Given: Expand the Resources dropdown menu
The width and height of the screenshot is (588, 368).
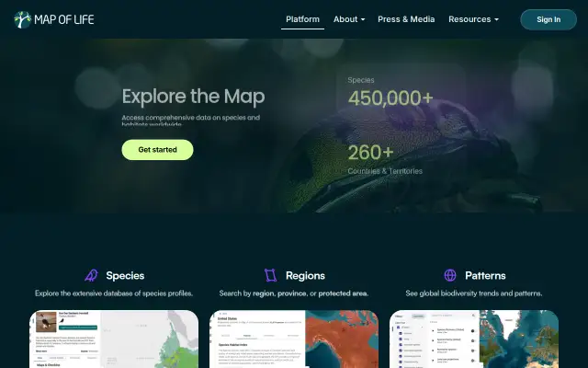Looking at the screenshot, I should pos(473,19).
